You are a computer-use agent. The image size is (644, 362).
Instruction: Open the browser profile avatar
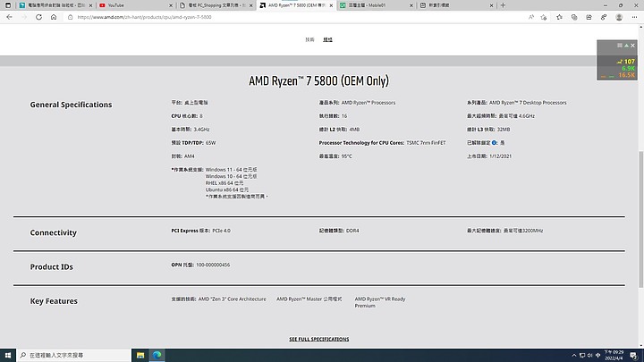pos(619,17)
